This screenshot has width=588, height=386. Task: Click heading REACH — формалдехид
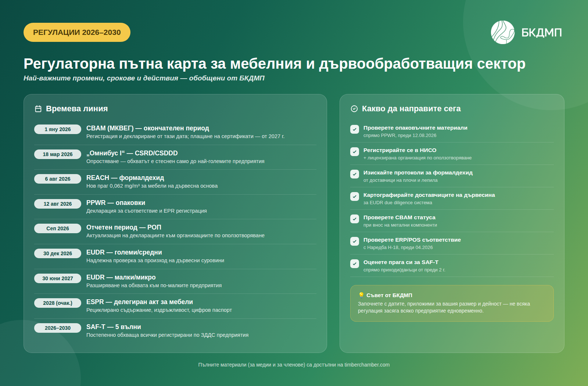pyautogui.click(x=125, y=178)
